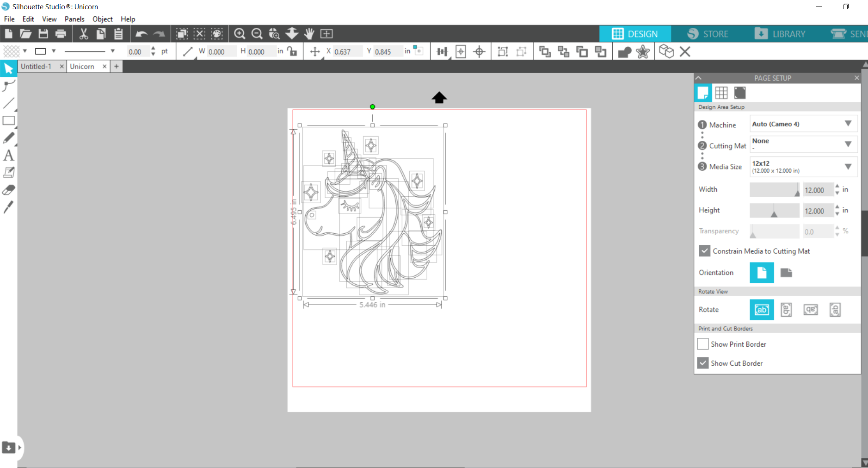Image resolution: width=868 pixels, height=468 pixels.
Task: Click the New document icon
Action: (8, 33)
